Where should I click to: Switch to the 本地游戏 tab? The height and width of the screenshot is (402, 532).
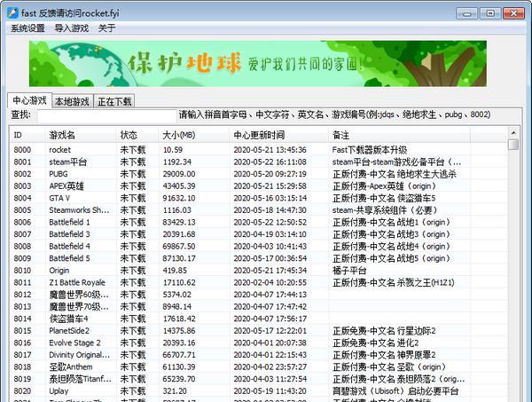[72, 101]
